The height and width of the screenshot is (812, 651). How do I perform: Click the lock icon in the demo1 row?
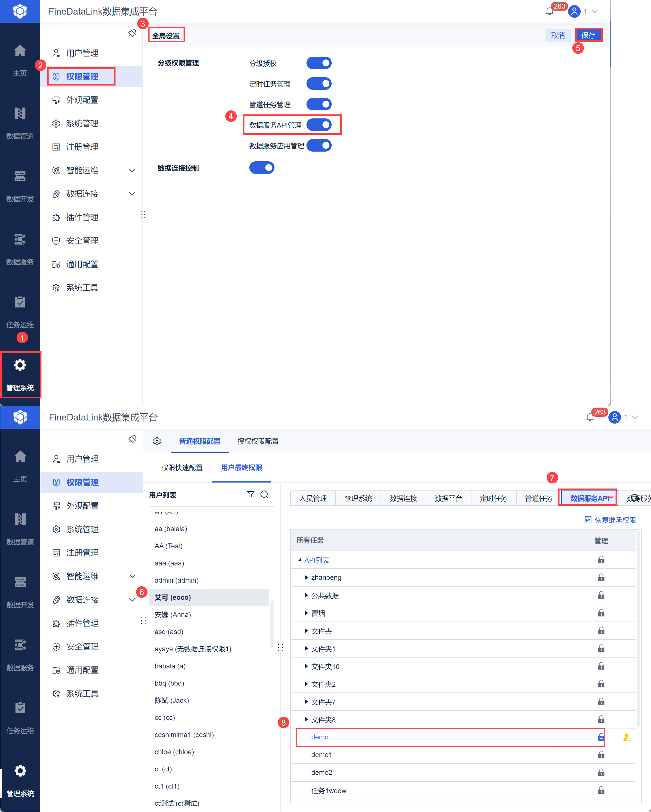601,755
